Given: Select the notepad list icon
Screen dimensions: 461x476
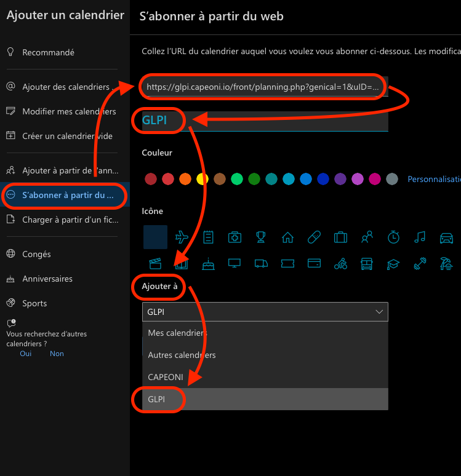Looking at the screenshot, I should (208, 237).
